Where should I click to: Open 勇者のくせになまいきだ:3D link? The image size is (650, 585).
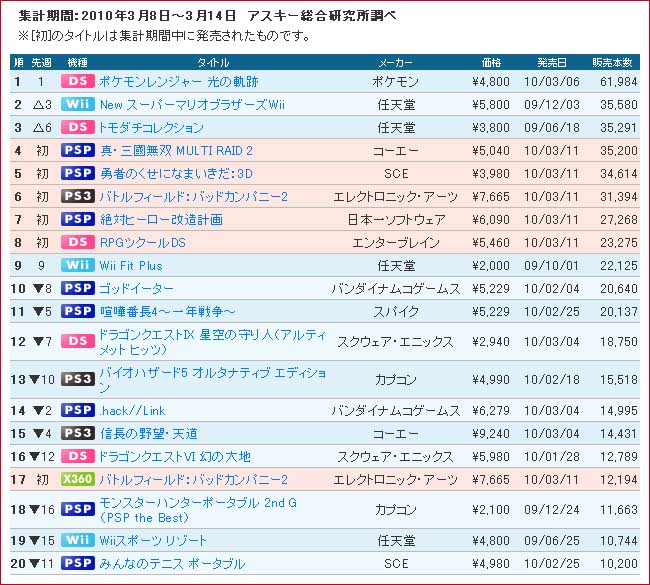(x=176, y=173)
